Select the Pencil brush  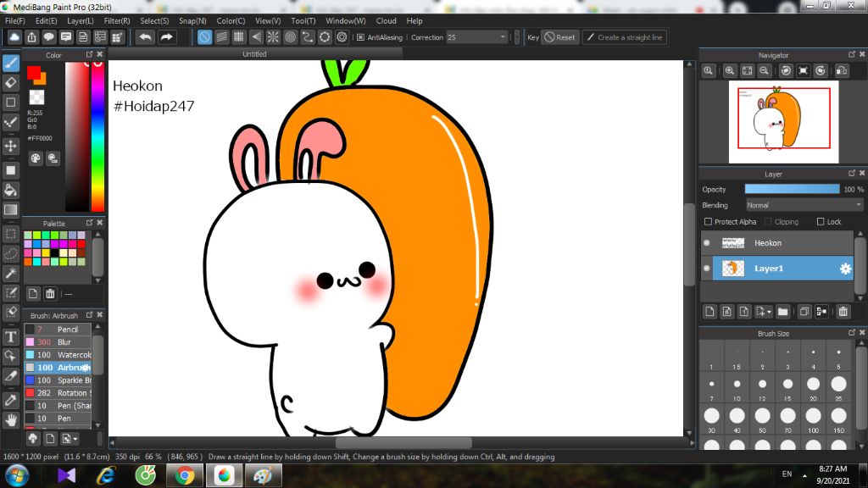(58, 330)
